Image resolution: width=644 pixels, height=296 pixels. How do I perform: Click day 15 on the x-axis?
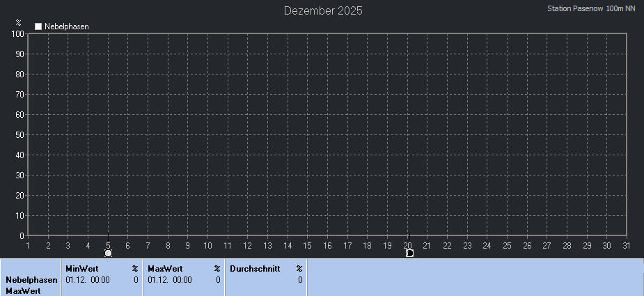pos(308,245)
